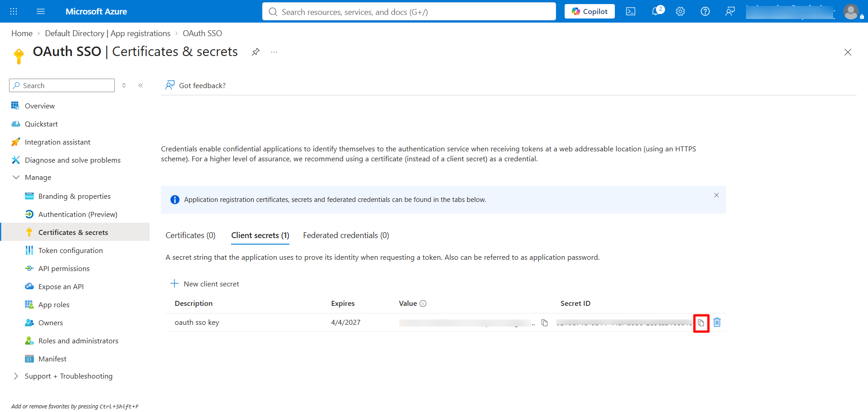868x412 pixels.
Task: Click New client secret
Action: [204, 284]
